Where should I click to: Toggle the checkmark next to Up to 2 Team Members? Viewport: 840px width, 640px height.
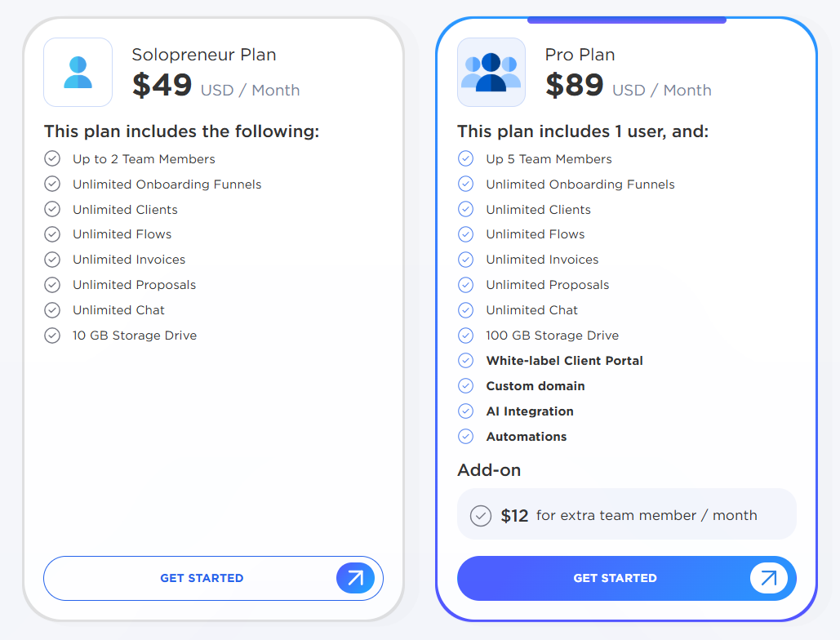click(51, 158)
